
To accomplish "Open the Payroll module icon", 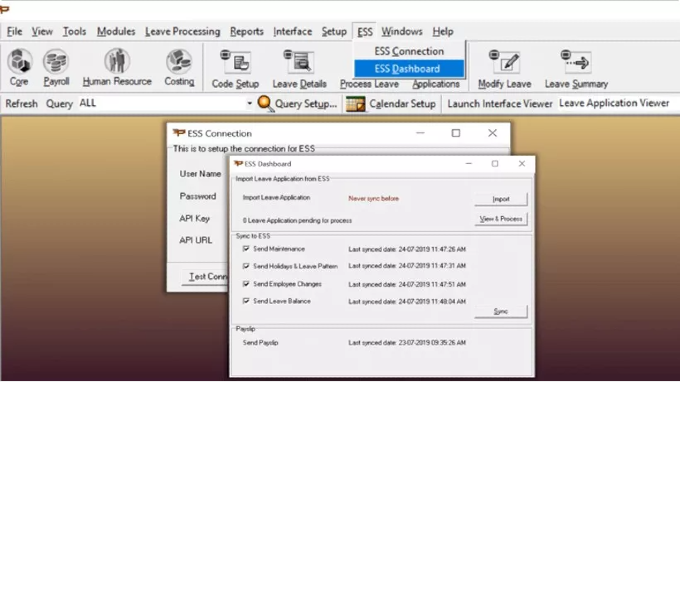I will (x=56, y=61).
